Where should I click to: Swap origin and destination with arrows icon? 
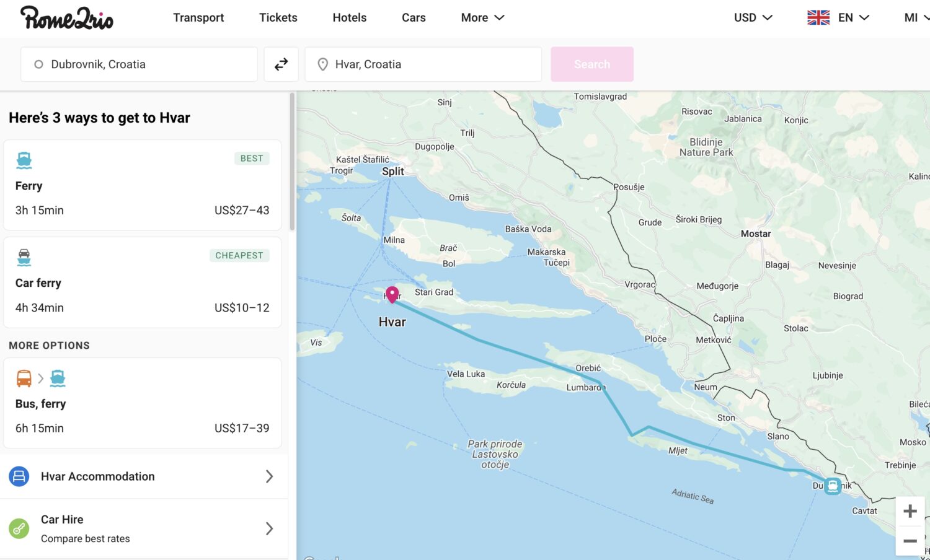(x=281, y=64)
